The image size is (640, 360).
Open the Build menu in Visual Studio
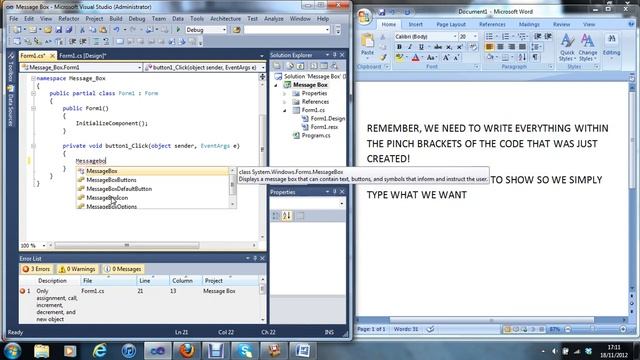(116, 19)
